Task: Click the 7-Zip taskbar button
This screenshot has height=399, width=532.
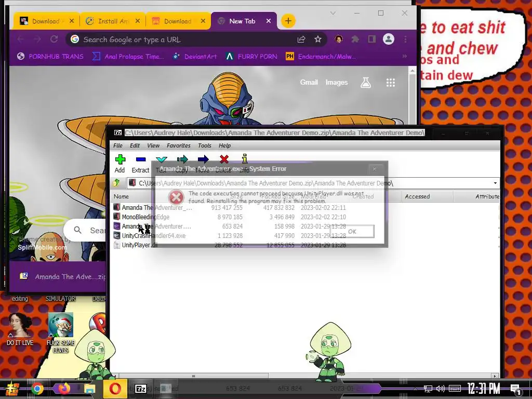Action: pyautogui.click(x=141, y=389)
